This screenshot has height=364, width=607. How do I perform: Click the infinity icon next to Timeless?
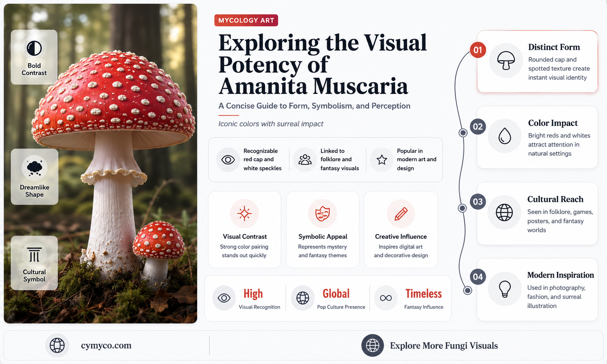pyautogui.click(x=386, y=298)
